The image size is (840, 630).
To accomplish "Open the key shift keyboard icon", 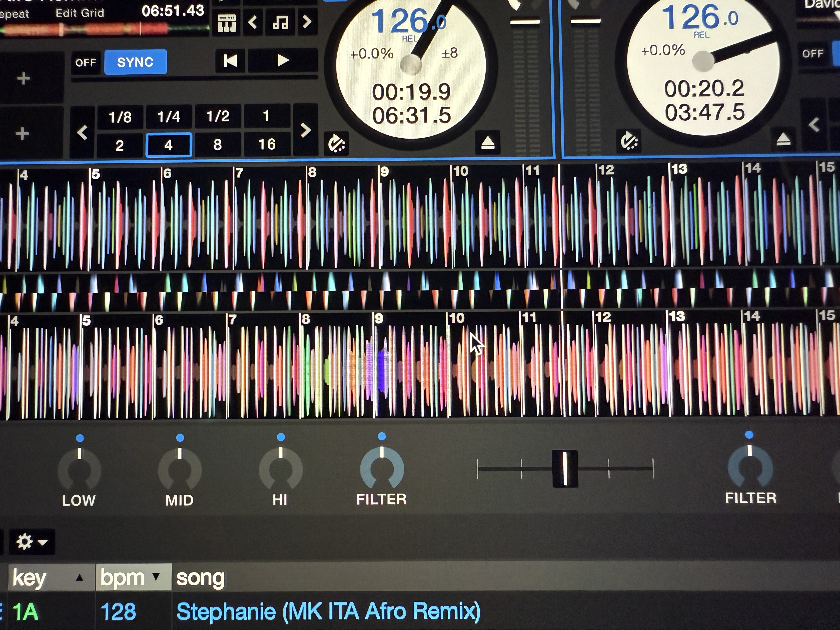I will pos(227,23).
